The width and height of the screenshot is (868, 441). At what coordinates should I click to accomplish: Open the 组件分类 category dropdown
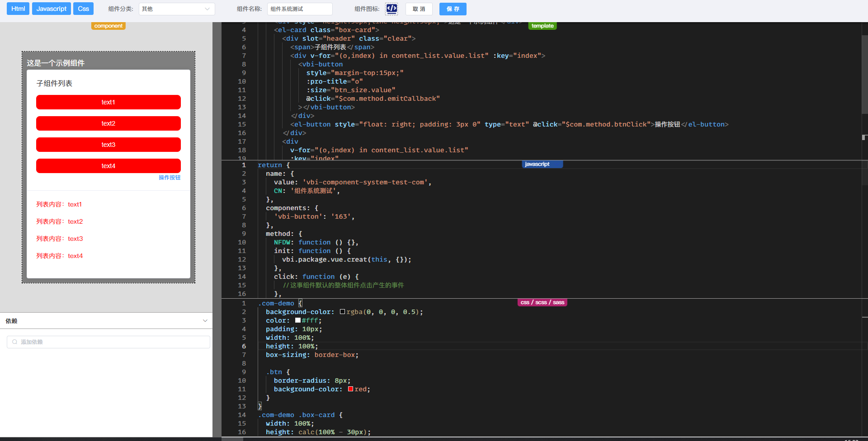[176, 9]
